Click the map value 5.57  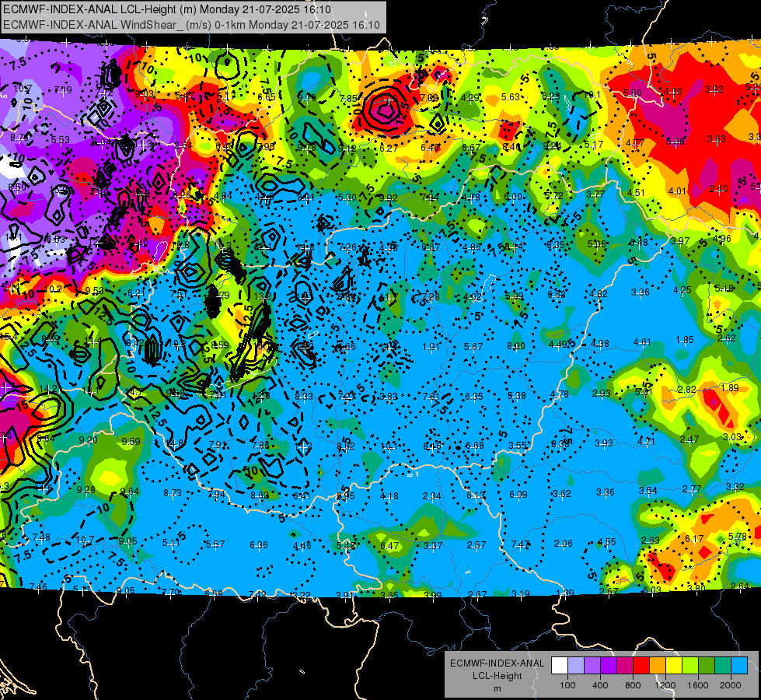click(x=215, y=544)
